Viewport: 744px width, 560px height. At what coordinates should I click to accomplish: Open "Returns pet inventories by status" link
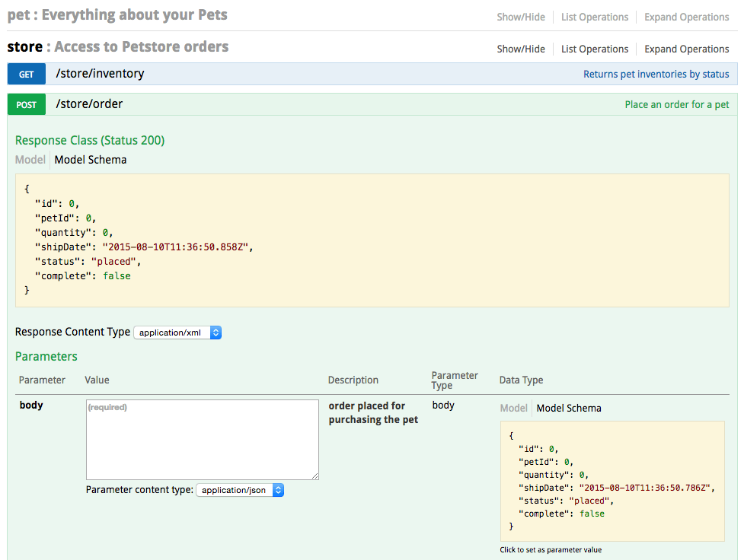tap(656, 74)
